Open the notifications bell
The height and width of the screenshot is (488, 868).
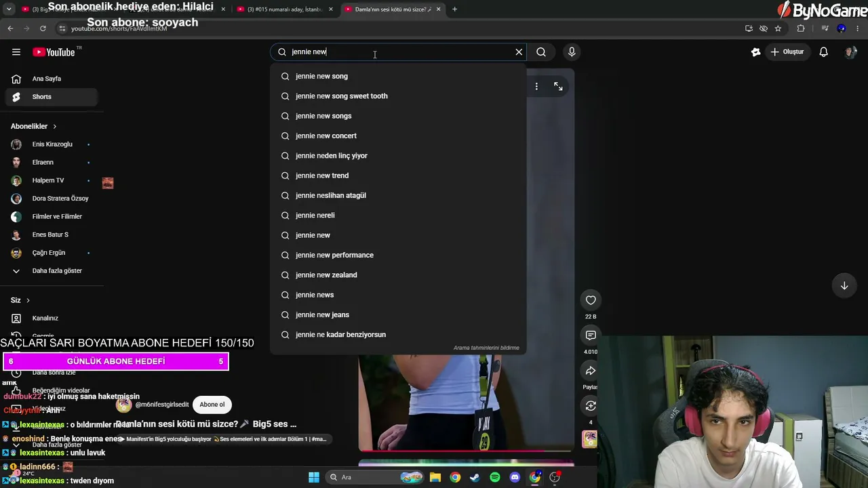click(x=823, y=52)
